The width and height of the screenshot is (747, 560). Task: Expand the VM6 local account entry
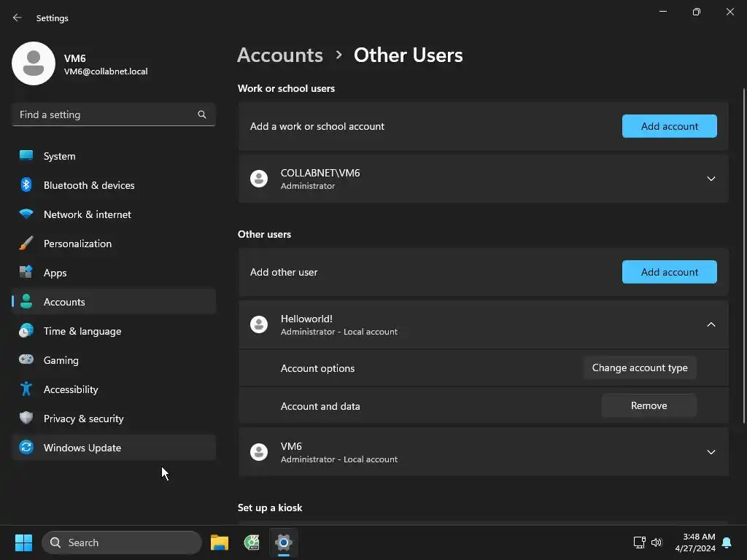[711, 452]
